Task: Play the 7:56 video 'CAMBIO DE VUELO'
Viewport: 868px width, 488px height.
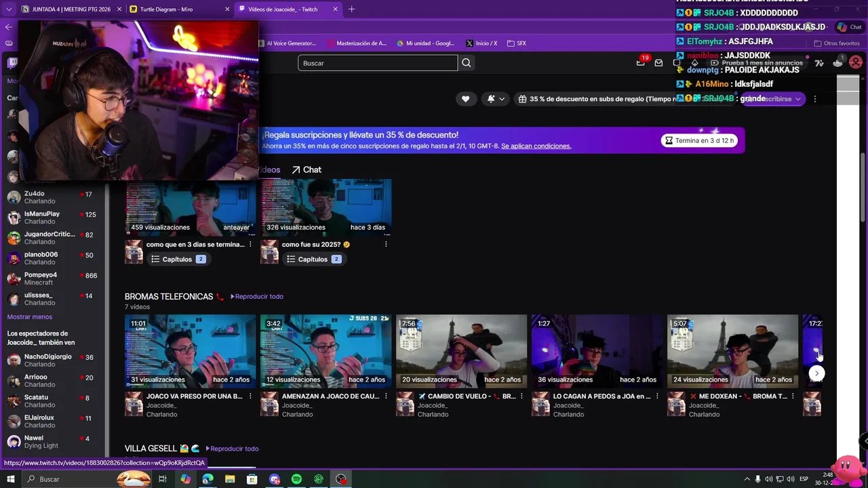Action: [461, 351]
